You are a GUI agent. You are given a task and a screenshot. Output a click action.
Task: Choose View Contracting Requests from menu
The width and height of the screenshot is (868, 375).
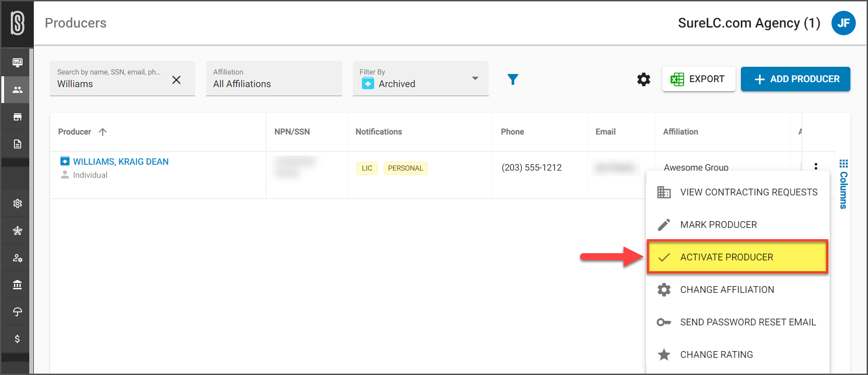(738, 192)
